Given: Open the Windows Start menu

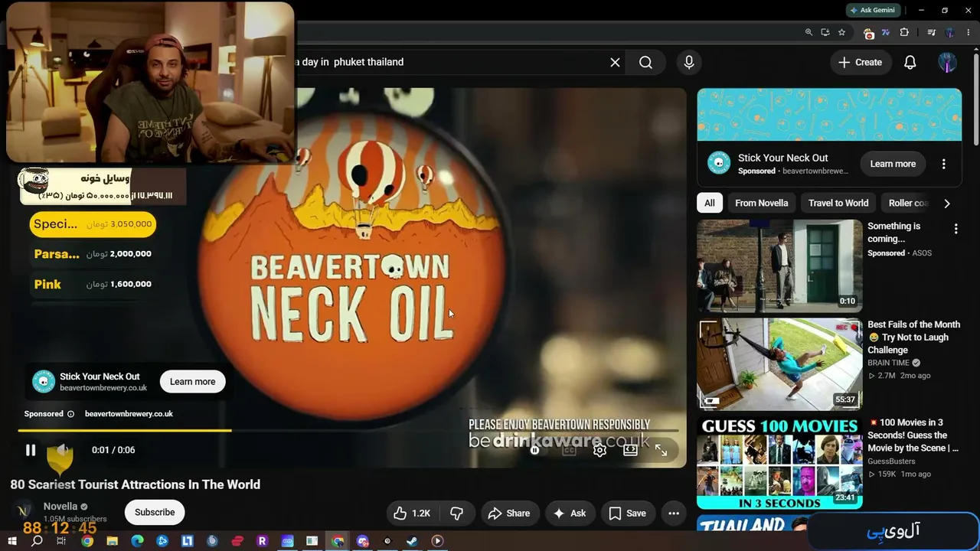Looking at the screenshot, I should pos(11,541).
